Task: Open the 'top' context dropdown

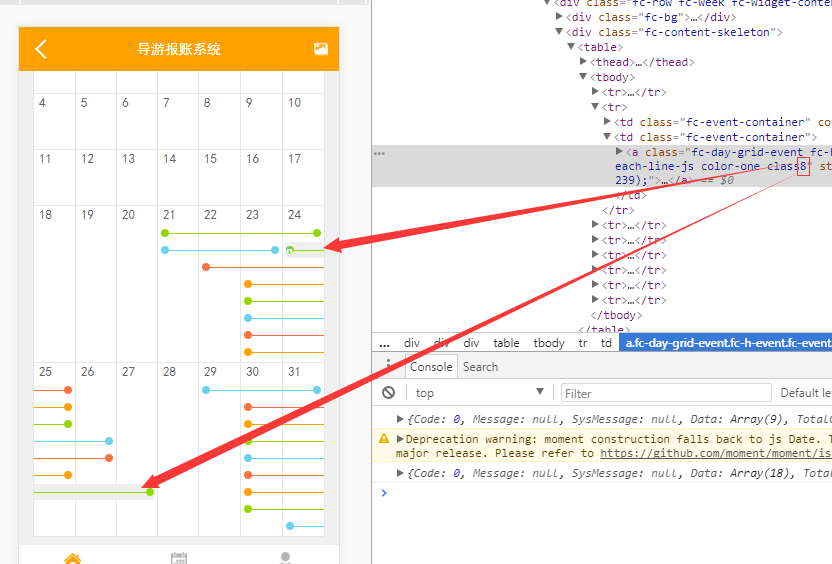Action: coord(480,393)
